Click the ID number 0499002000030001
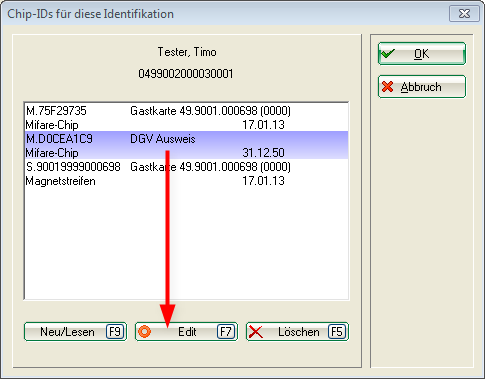 tap(186, 74)
